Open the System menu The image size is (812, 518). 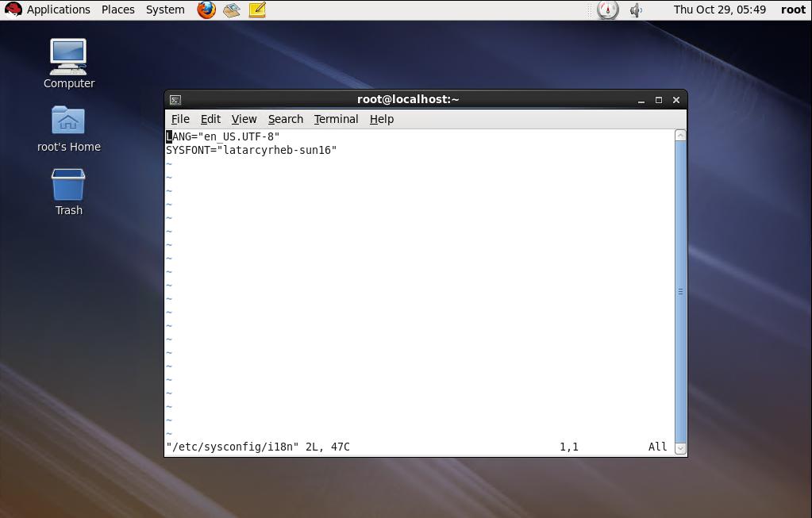pos(165,10)
